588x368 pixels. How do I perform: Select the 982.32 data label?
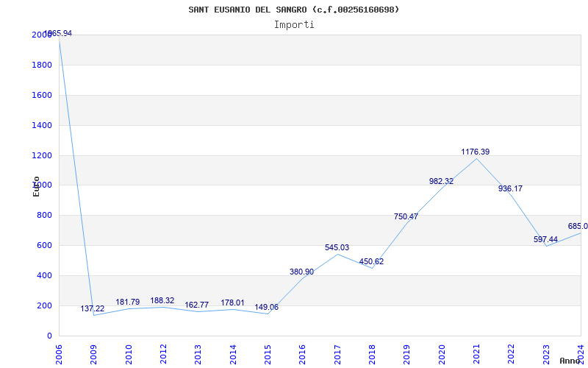(441, 181)
